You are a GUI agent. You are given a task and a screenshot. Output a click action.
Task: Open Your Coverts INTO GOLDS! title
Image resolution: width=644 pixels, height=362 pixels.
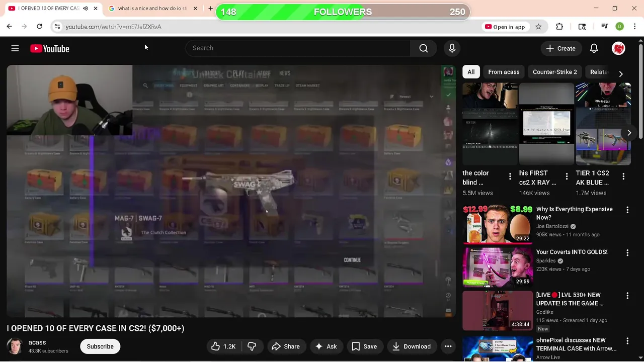click(572, 252)
